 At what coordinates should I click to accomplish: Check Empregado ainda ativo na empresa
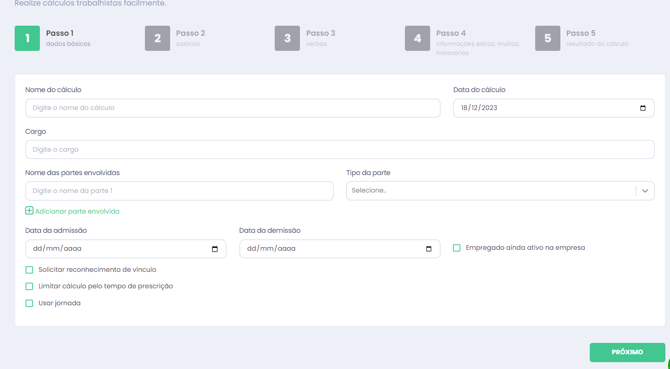point(457,248)
